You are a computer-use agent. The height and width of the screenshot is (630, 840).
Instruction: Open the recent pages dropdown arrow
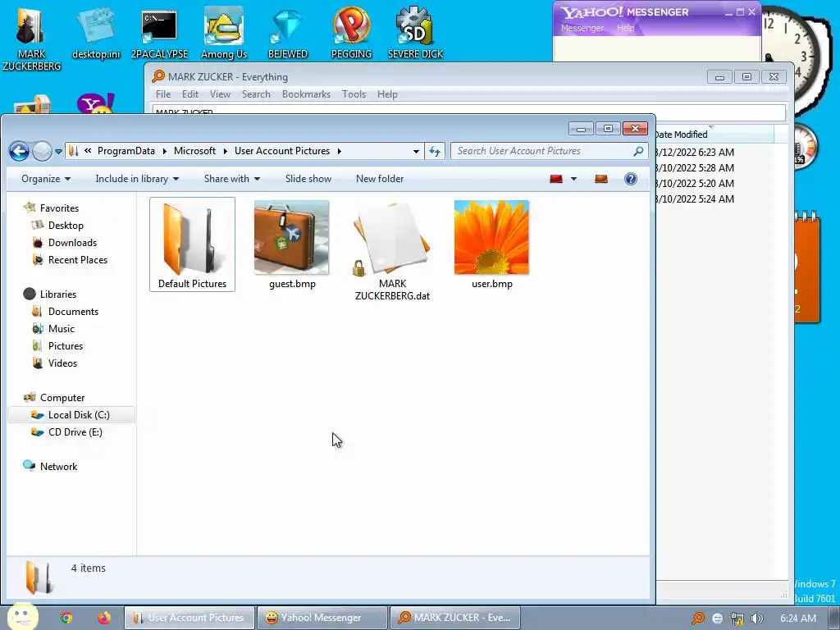pyautogui.click(x=58, y=152)
